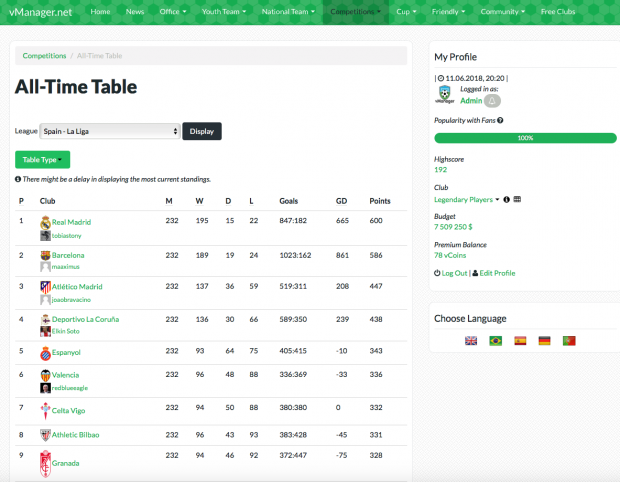Click the Budget value 7 509 250 $
620x482 pixels.
(x=453, y=227)
